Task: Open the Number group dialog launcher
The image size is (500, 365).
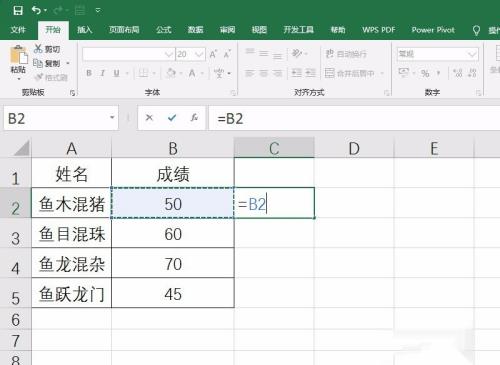Action: [478, 93]
